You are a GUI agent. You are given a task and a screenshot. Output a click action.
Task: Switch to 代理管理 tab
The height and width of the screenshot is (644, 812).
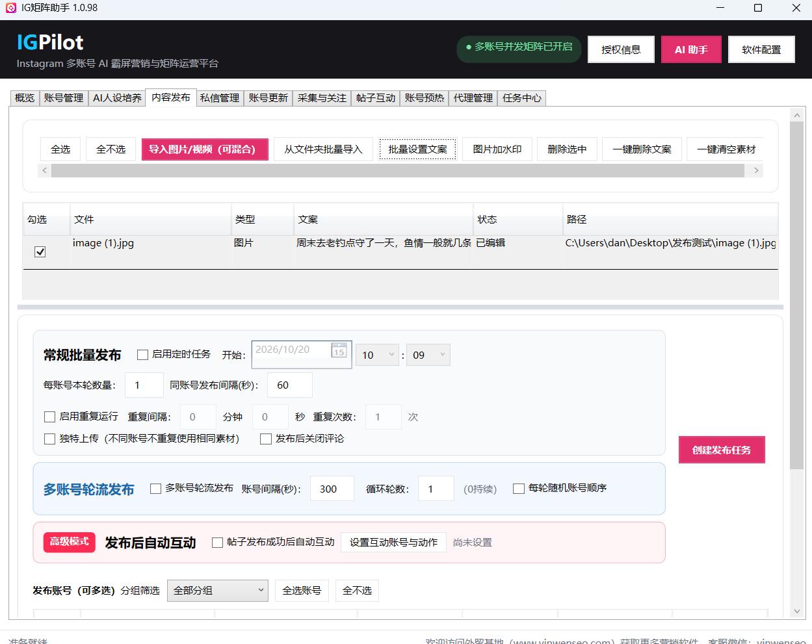(x=473, y=98)
